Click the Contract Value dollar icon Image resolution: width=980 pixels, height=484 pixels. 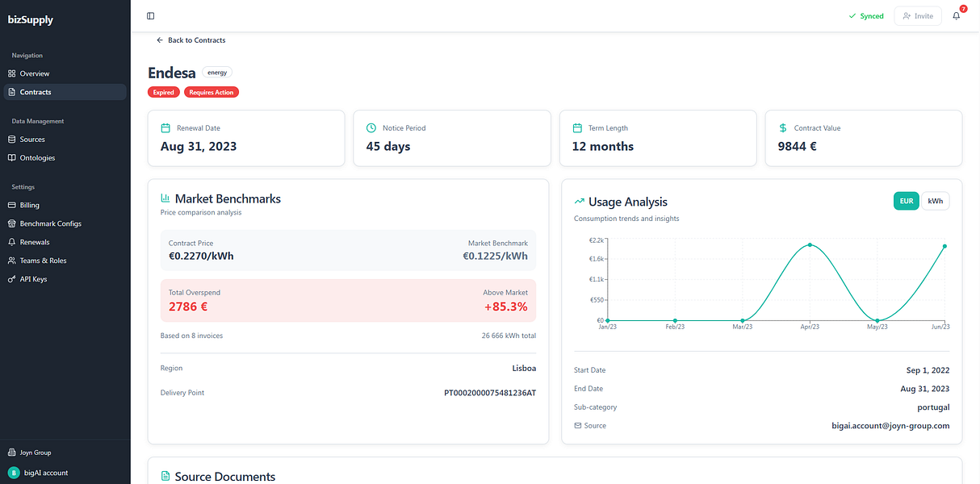[x=783, y=128]
